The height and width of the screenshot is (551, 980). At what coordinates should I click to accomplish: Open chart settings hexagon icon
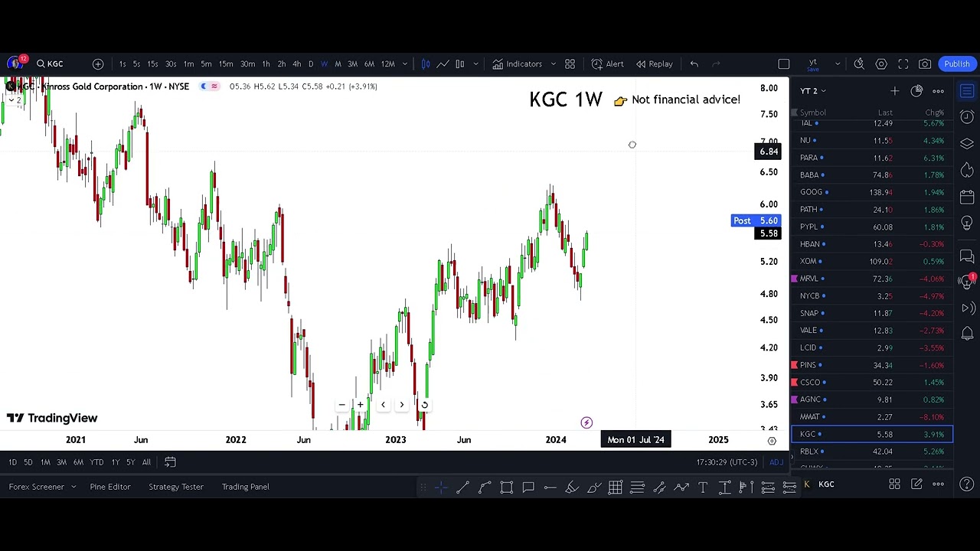881,64
